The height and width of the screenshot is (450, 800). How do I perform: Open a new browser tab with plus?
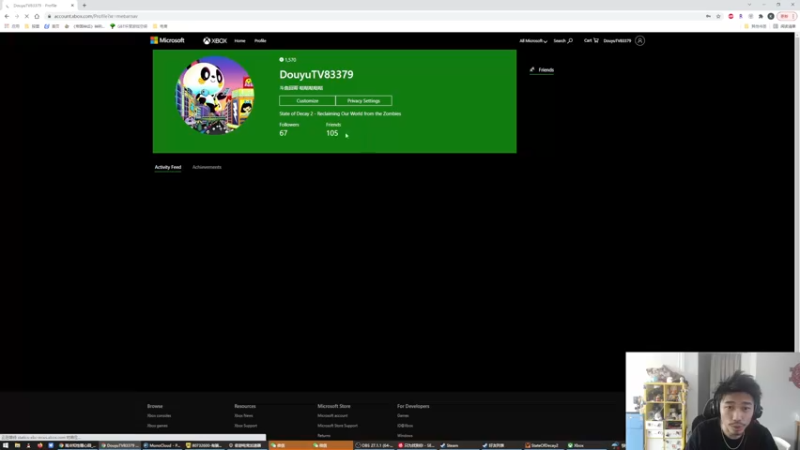(x=84, y=5)
